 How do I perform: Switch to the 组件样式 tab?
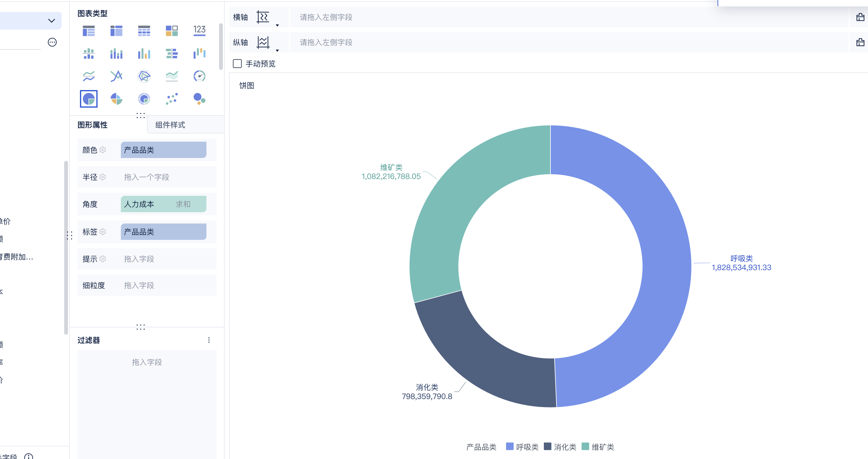(x=170, y=125)
